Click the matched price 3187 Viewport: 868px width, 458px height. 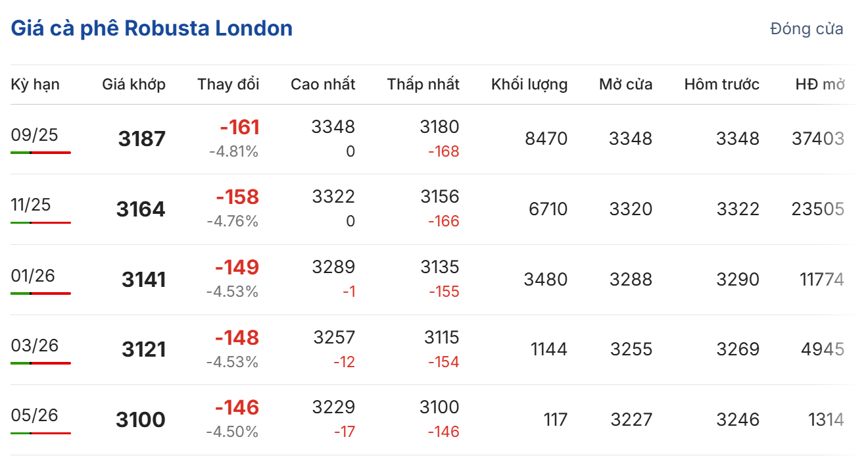tap(142, 139)
